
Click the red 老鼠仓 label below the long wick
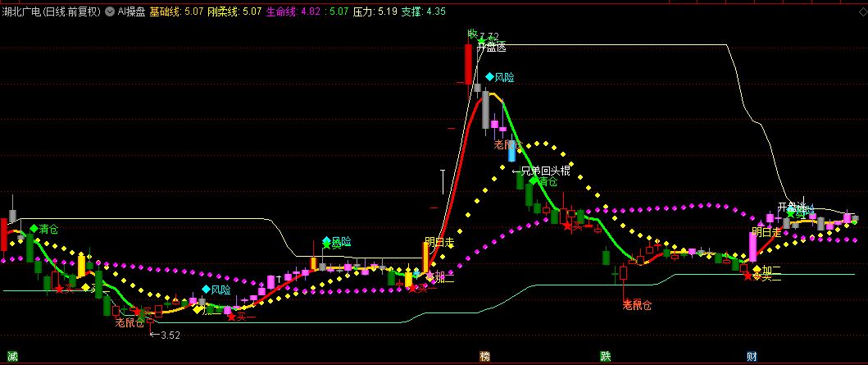tap(637, 304)
